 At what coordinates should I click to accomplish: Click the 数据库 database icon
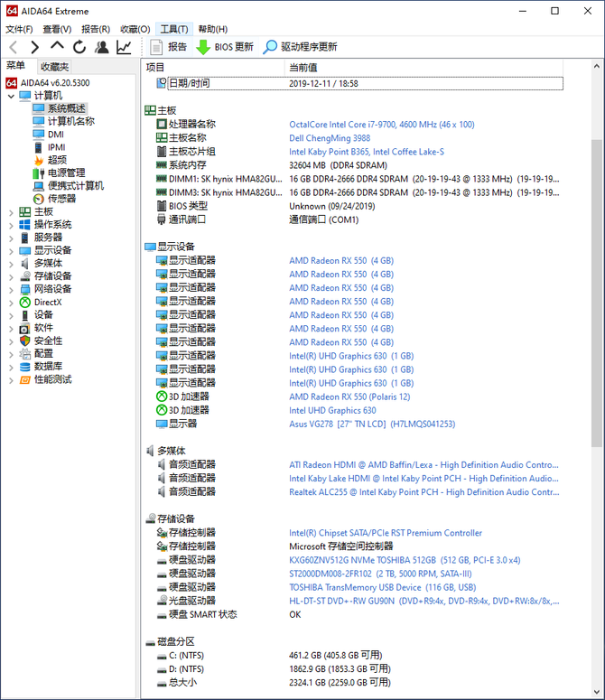[25, 367]
